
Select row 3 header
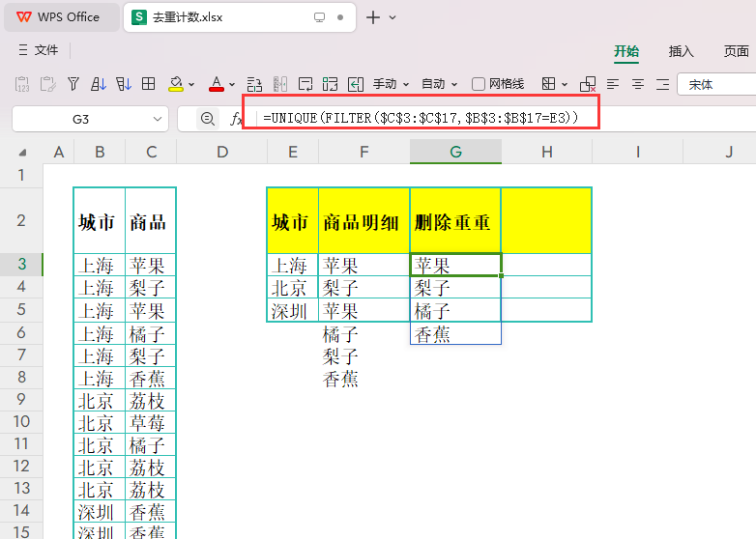click(x=21, y=264)
